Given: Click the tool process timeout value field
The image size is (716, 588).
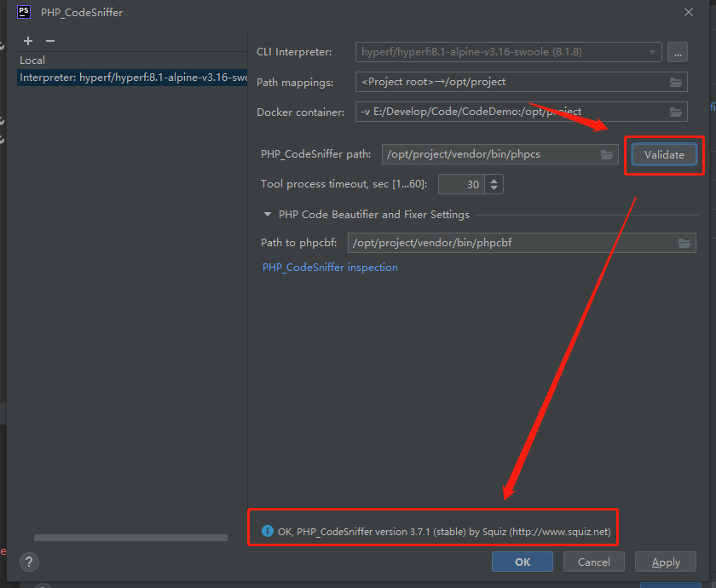Looking at the screenshot, I should point(461,184).
